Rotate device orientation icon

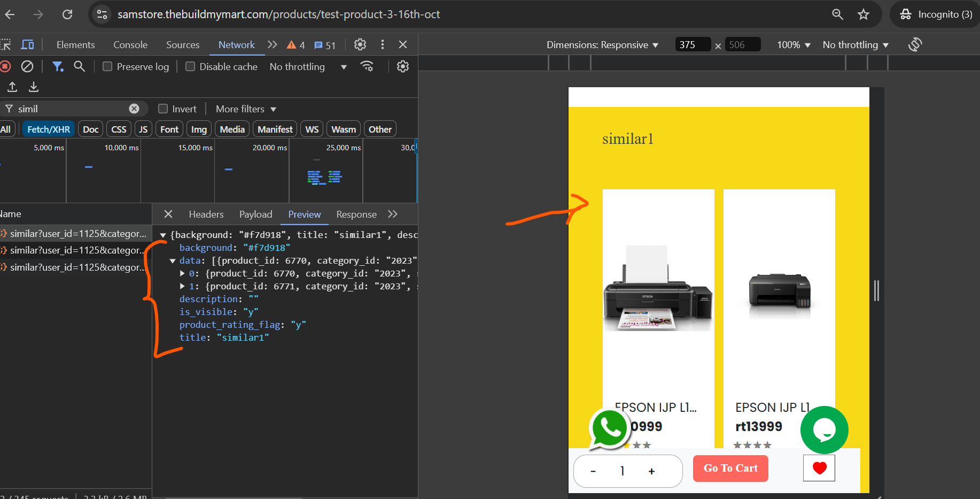click(x=915, y=44)
